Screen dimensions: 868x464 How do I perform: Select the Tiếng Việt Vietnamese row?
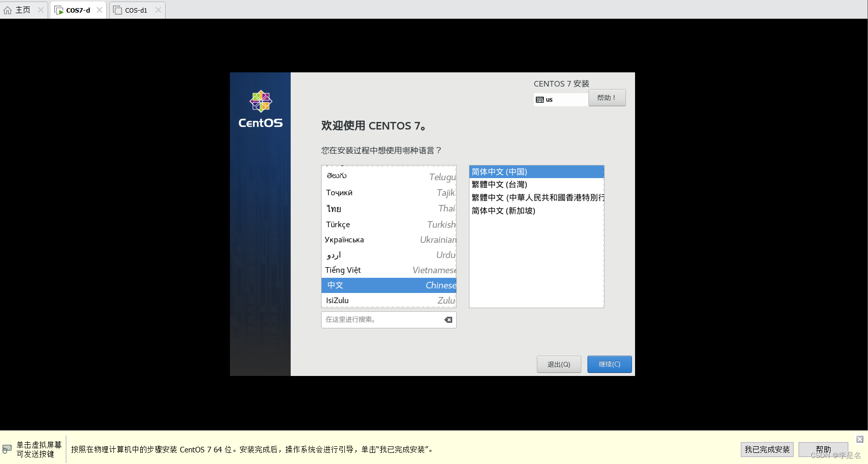[x=389, y=270]
